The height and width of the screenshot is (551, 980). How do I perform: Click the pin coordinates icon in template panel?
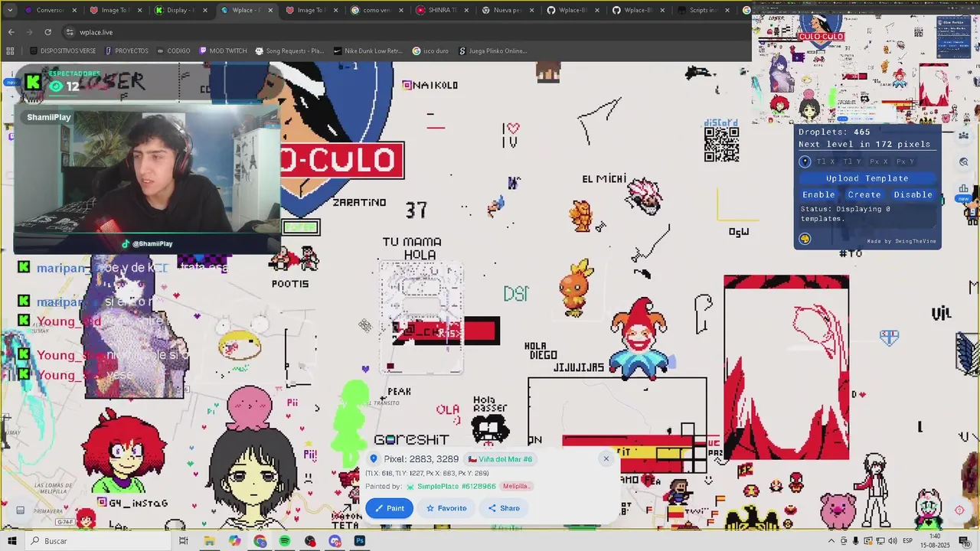[x=805, y=161]
